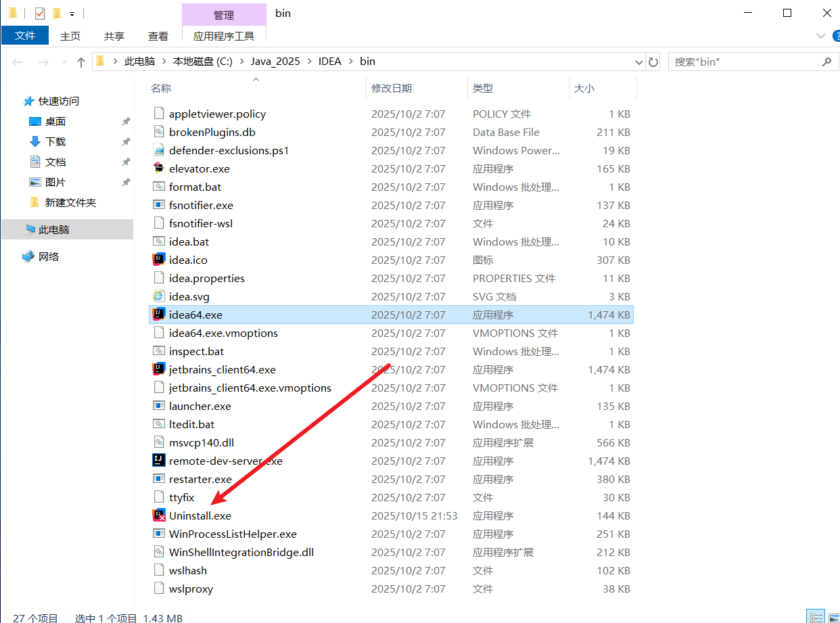Screen dimensions: 840x623
Task: Navigate to Java_2025 in breadcrumb path
Action: pos(275,62)
